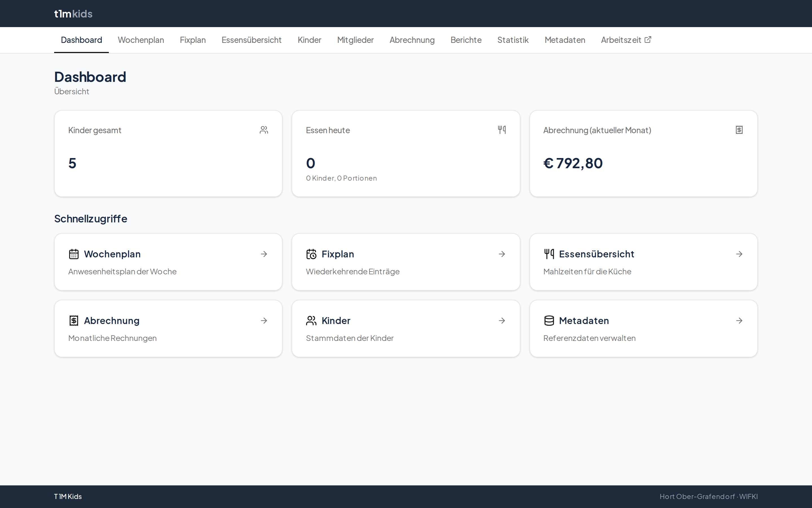
Task: Click 'Referenzdaten verwalten' description
Action: click(x=589, y=338)
